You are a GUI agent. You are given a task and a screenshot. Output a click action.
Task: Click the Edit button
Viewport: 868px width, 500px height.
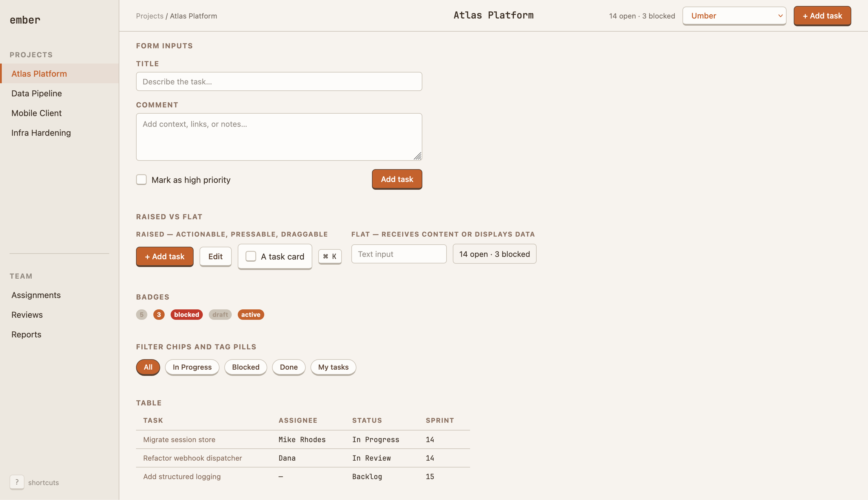pos(215,257)
